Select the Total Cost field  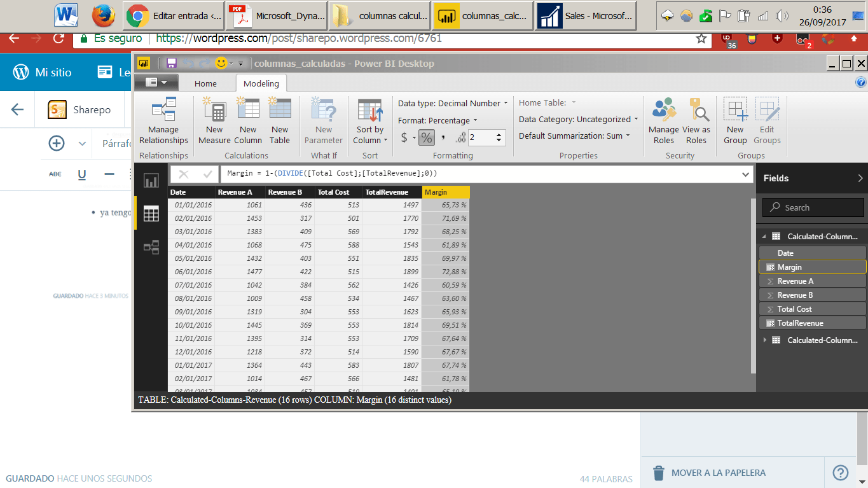813,309
